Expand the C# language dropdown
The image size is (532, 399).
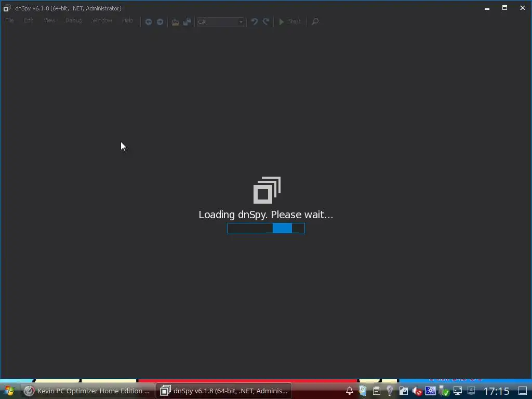(x=220, y=22)
